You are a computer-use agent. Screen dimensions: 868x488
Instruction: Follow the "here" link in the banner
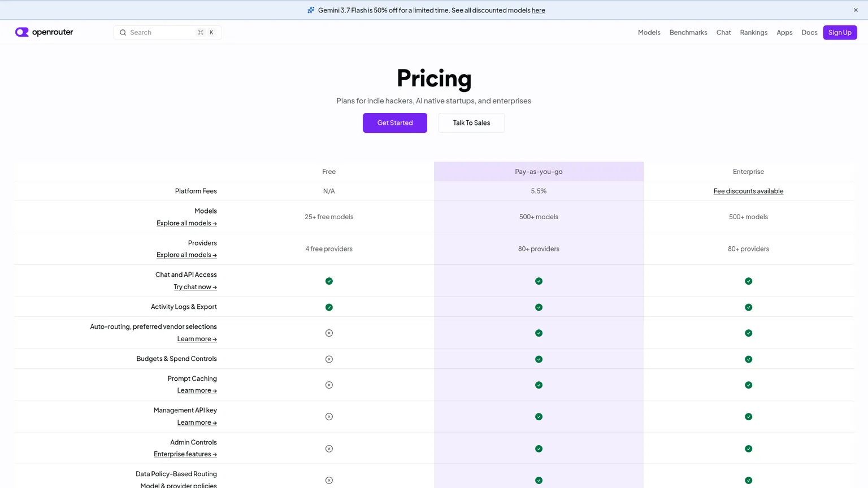click(539, 11)
